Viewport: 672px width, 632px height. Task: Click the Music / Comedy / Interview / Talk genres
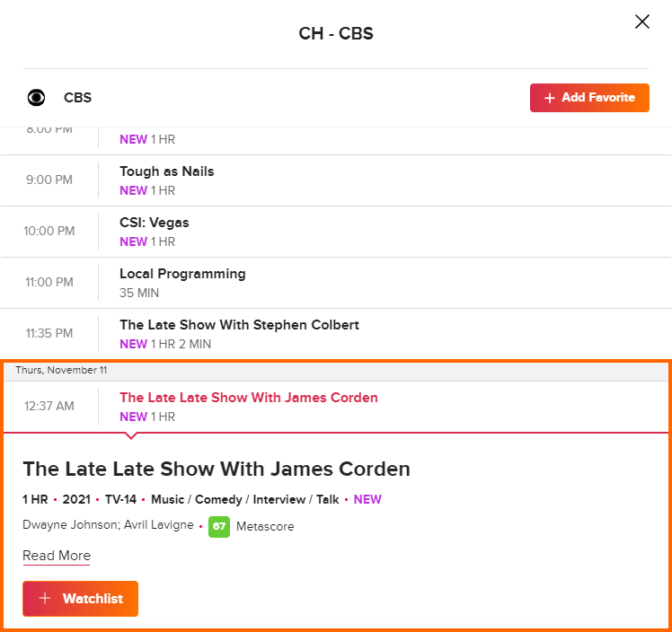coord(244,500)
